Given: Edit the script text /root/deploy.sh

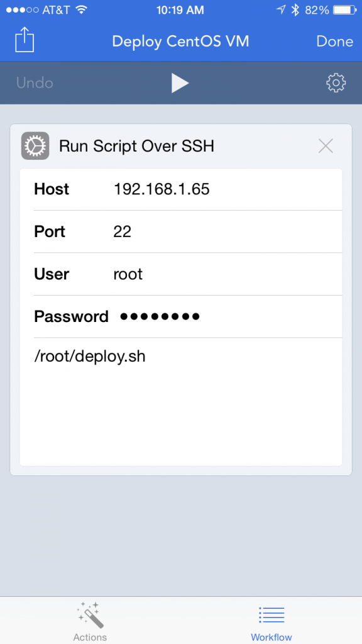Looking at the screenshot, I should pyautogui.click(x=90, y=357).
